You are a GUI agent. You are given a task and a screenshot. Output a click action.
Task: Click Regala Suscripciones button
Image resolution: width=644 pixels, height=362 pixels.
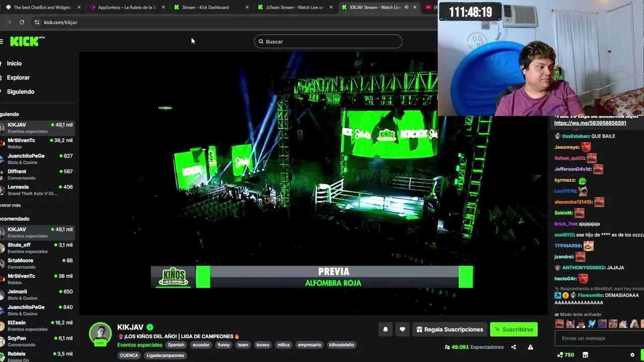(450, 329)
